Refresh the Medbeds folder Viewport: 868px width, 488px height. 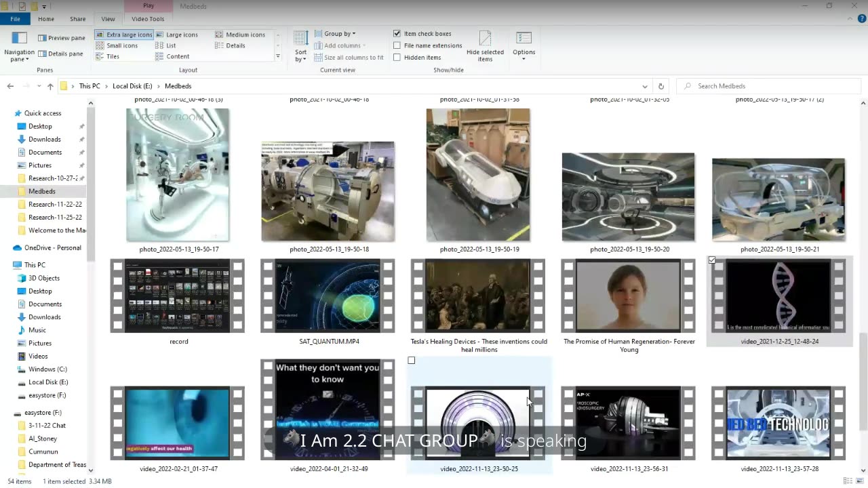coord(661,86)
